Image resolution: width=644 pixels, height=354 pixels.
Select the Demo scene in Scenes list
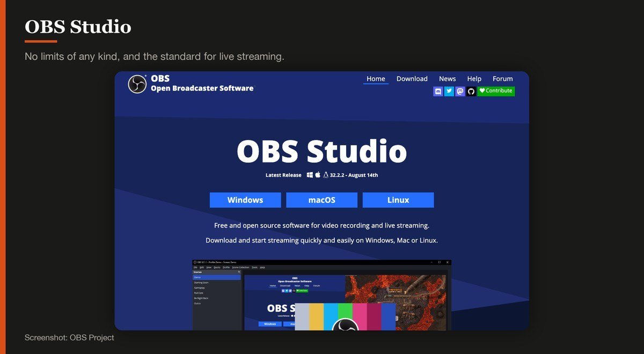tap(217, 277)
